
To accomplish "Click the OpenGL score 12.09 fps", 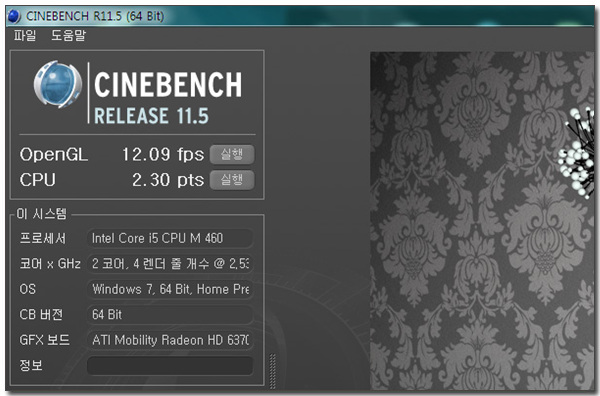I will click(163, 155).
